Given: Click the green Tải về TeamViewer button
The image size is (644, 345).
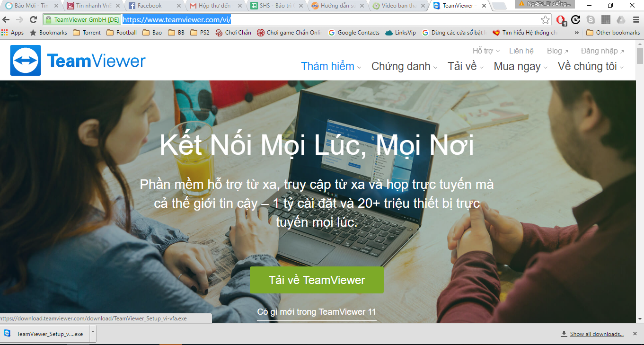Looking at the screenshot, I should point(317,280).
